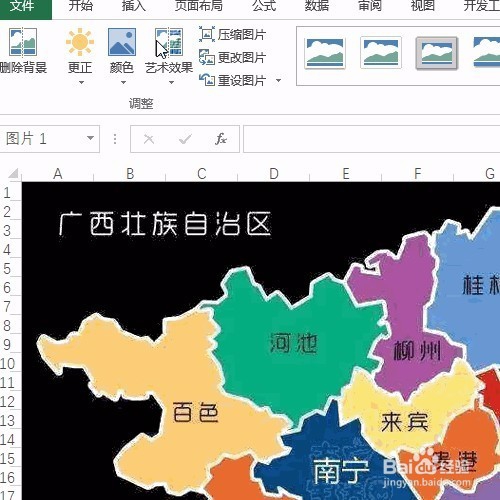Screen dimensions: 500x500
Task: Click the formula bar options dots handle
Action: coord(115,139)
